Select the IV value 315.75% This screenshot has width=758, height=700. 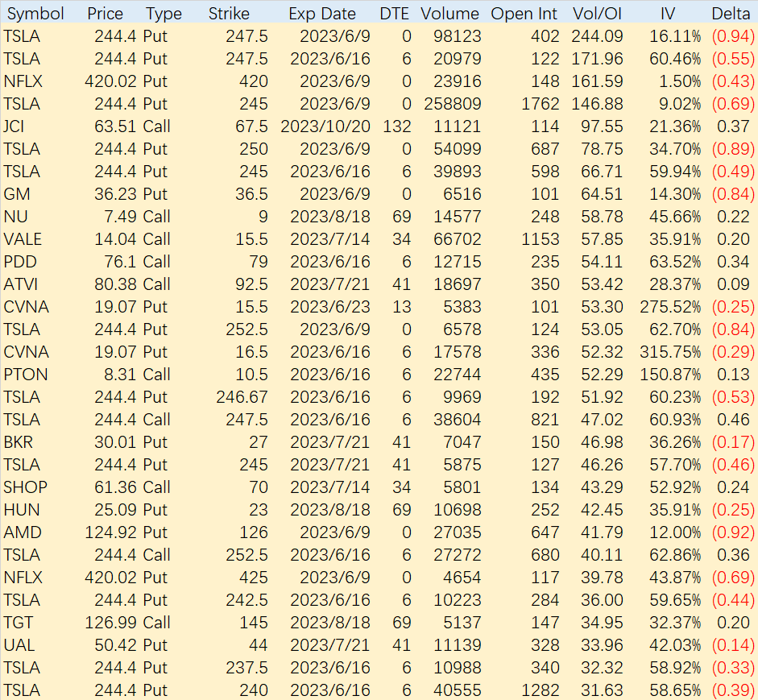670,352
